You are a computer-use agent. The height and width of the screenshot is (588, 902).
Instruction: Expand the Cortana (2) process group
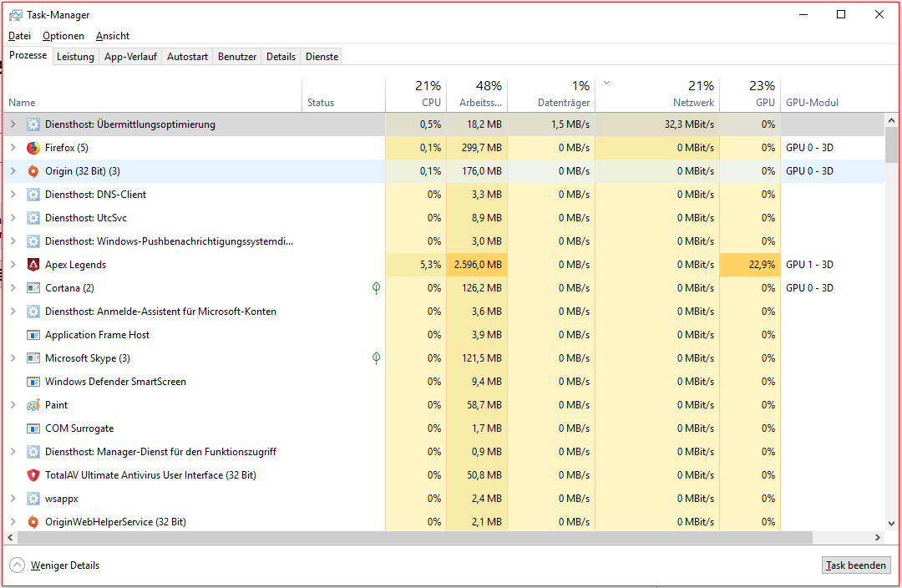(x=13, y=288)
